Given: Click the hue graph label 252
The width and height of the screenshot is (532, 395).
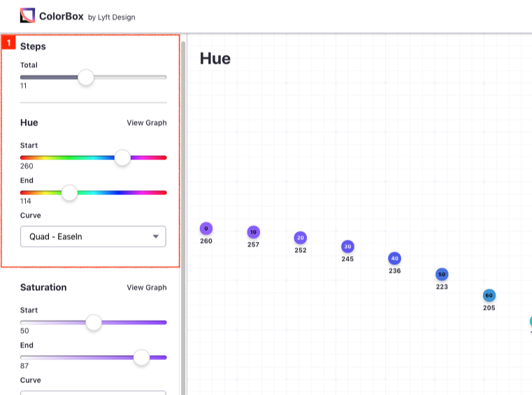Looking at the screenshot, I should 301,250.
